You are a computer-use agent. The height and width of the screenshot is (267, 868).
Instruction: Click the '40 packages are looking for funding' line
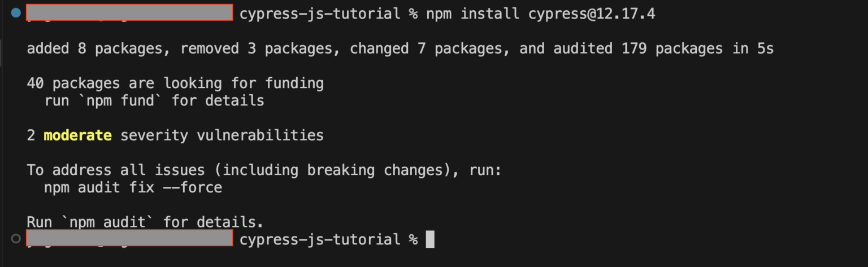coord(175,84)
